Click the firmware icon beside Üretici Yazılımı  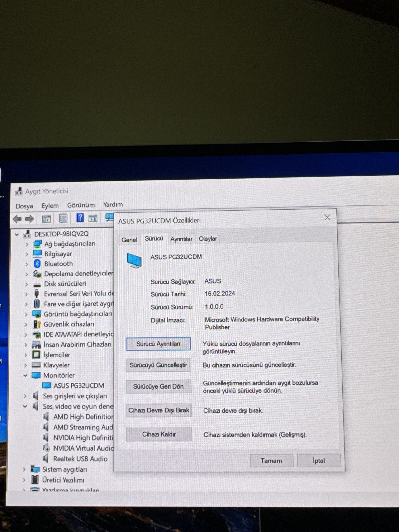pyautogui.click(x=35, y=480)
